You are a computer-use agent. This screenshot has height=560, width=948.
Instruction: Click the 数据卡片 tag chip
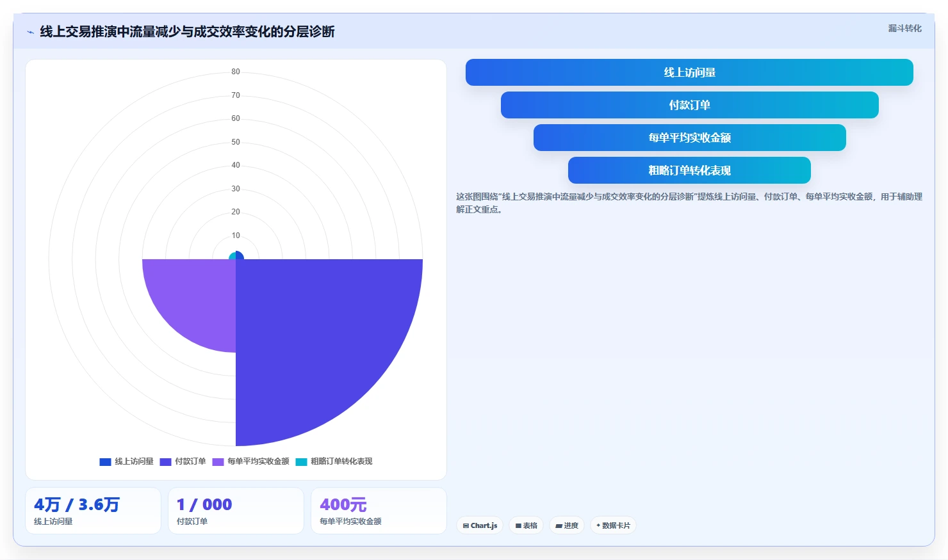click(613, 525)
